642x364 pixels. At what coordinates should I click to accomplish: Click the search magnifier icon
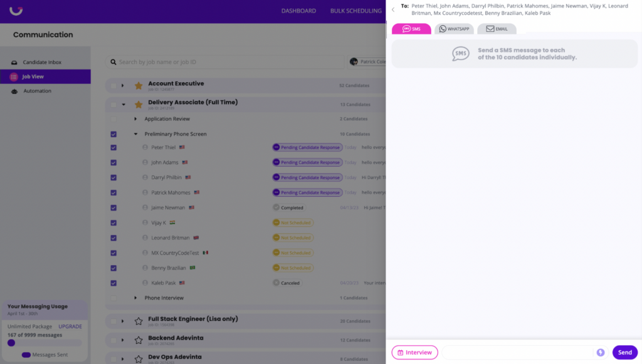(113, 62)
